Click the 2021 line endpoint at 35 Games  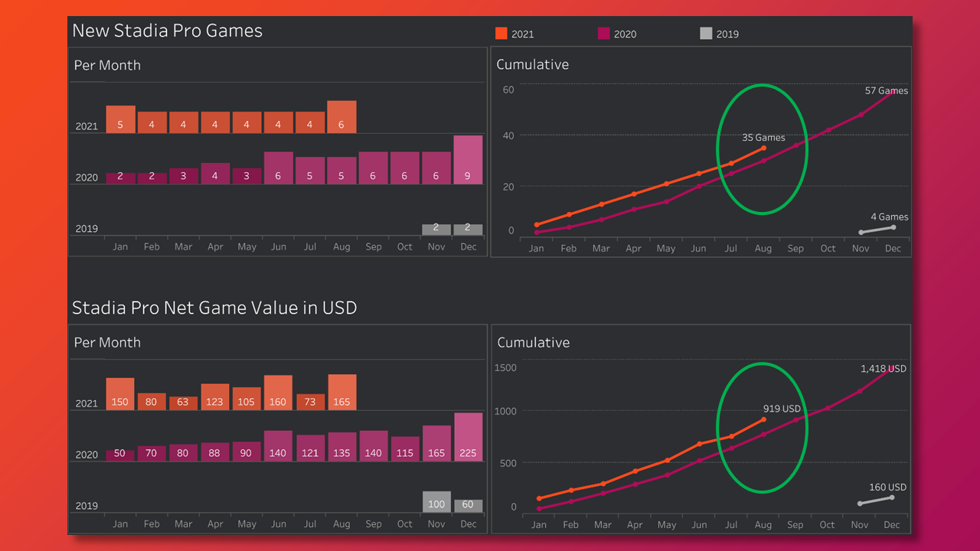[764, 148]
